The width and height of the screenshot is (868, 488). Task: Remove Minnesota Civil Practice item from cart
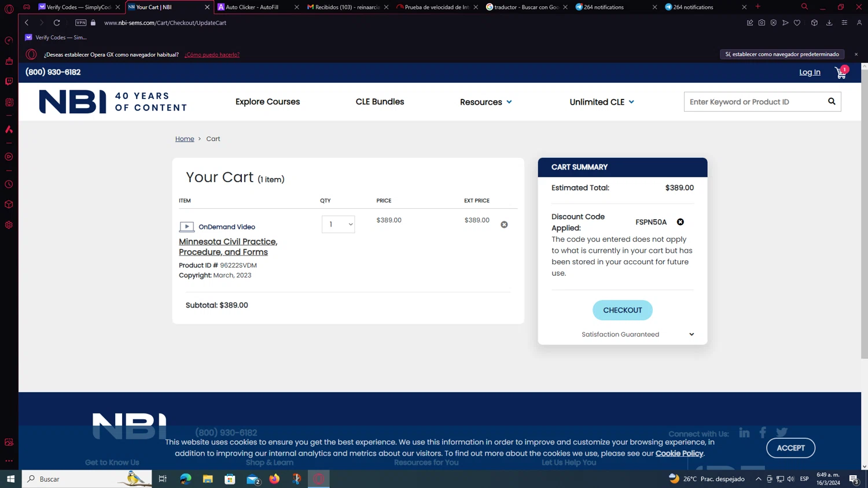pyautogui.click(x=504, y=224)
